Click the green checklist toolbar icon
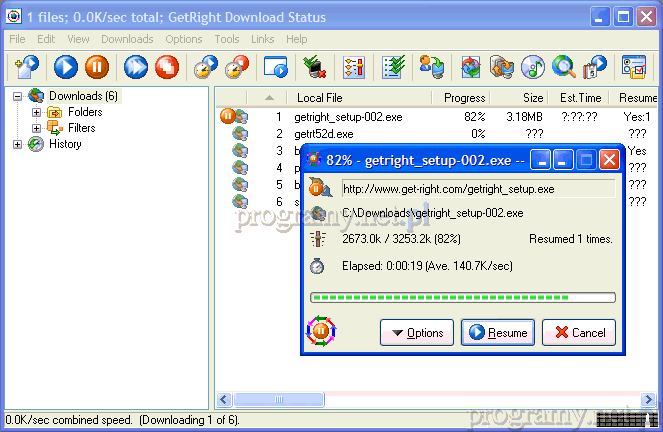 pos(393,67)
